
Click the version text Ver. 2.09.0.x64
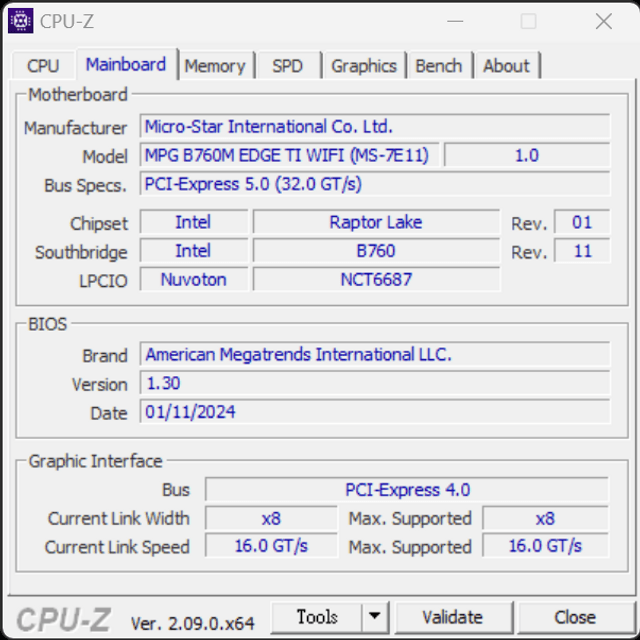click(x=193, y=623)
